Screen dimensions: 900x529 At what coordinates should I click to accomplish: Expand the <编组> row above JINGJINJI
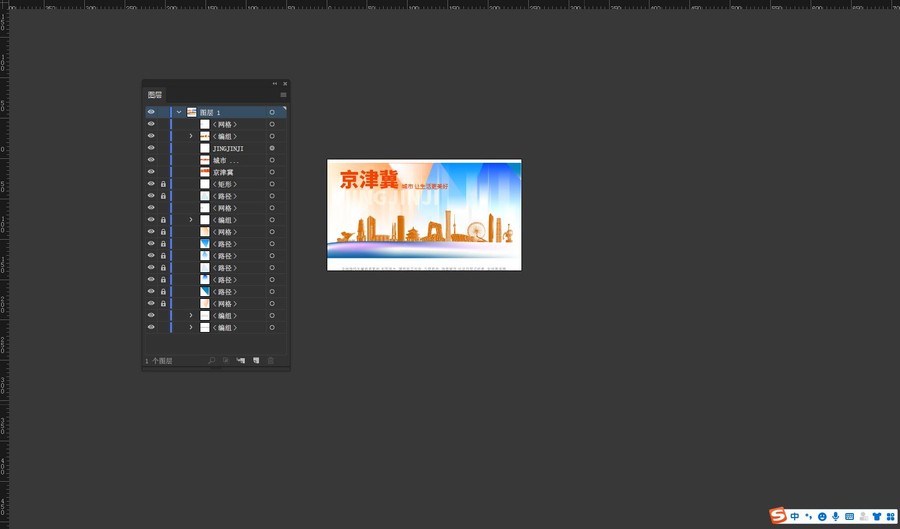pyautogui.click(x=191, y=136)
